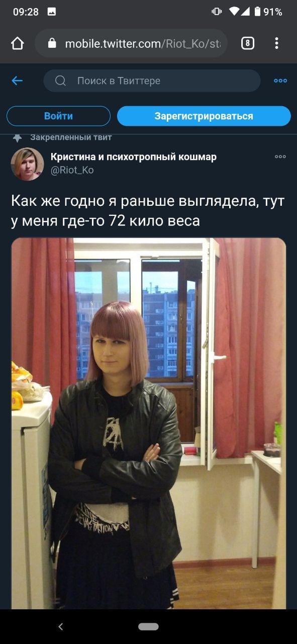This screenshot has height=644, width=297.
Task: Tap the browser home icon
Action: pyautogui.click(x=17, y=44)
